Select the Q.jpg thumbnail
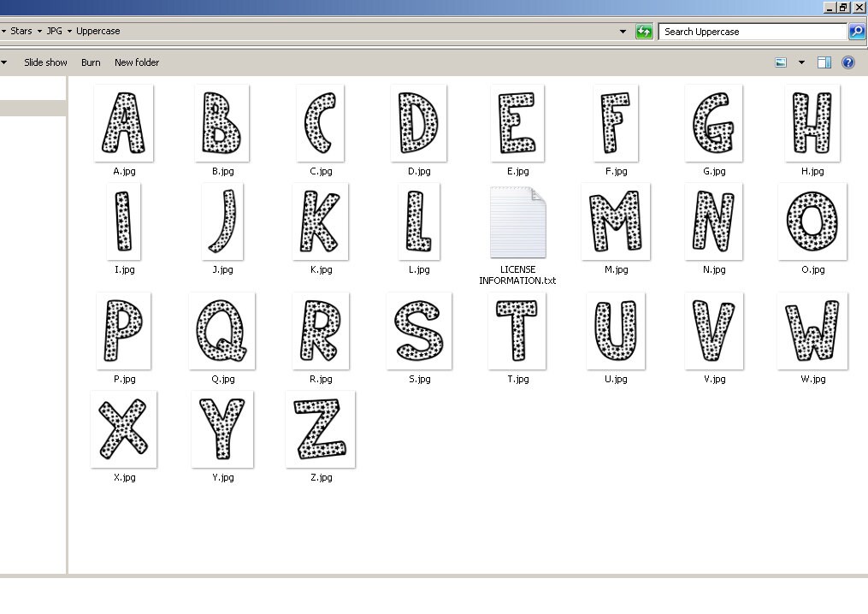The image size is (868, 614). pyautogui.click(x=221, y=331)
